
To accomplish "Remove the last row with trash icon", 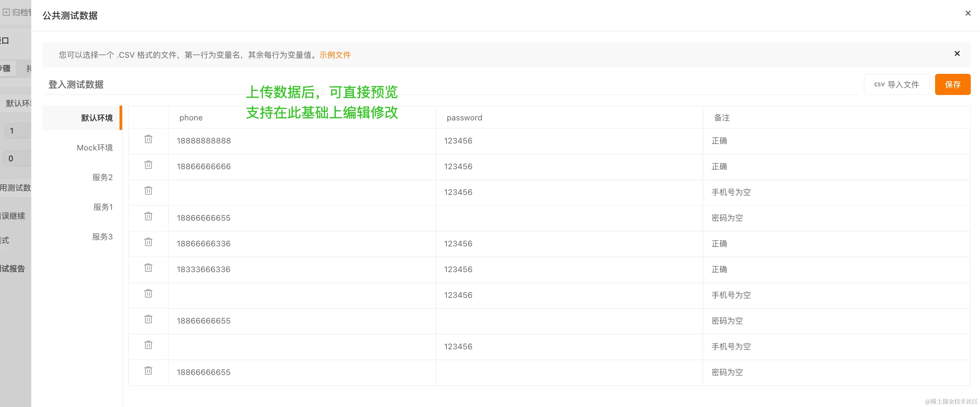I will [x=148, y=370].
